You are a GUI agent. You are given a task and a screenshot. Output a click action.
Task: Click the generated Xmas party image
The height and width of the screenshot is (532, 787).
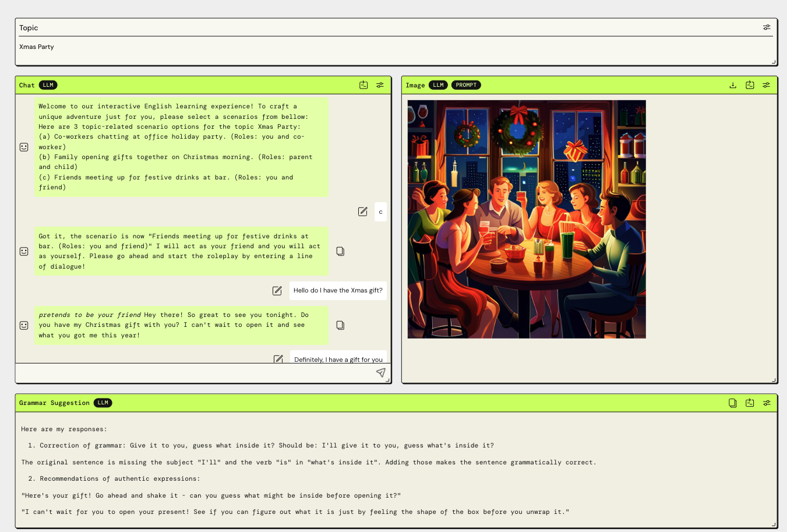pyautogui.click(x=527, y=219)
